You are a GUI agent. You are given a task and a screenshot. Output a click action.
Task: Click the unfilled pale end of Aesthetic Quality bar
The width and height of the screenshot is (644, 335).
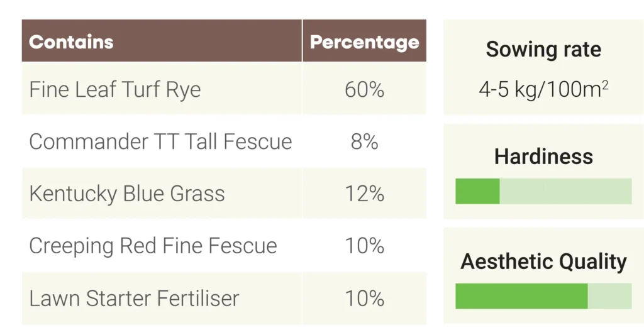coord(609,296)
